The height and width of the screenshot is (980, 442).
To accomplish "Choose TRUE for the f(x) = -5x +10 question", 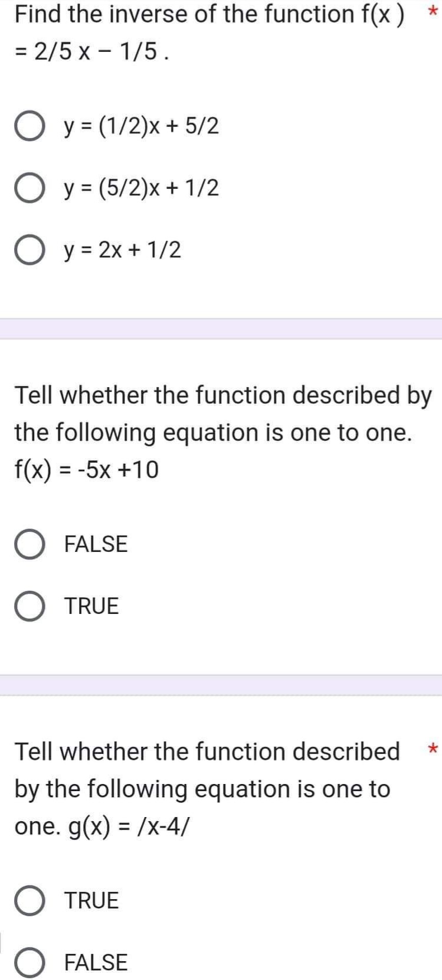I will (x=90, y=605).
